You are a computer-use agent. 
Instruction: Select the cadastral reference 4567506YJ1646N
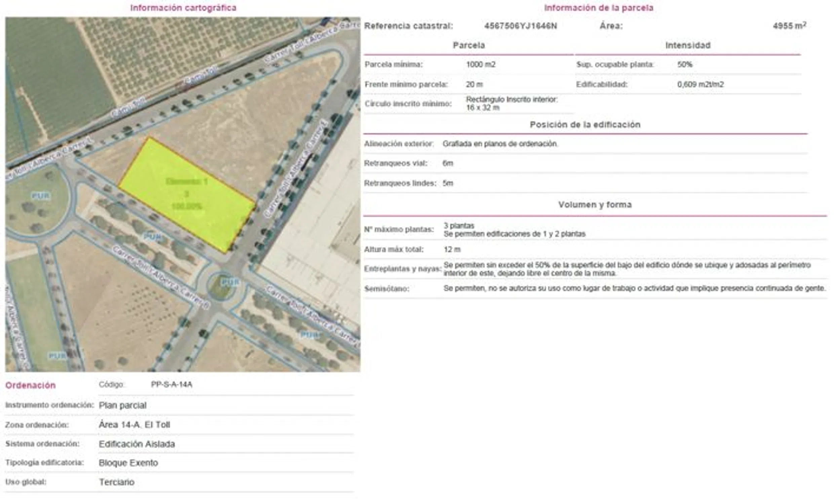pyautogui.click(x=520, y=26)
